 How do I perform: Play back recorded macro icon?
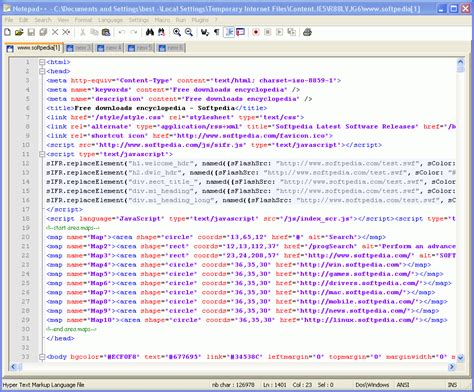pos(280,32)
